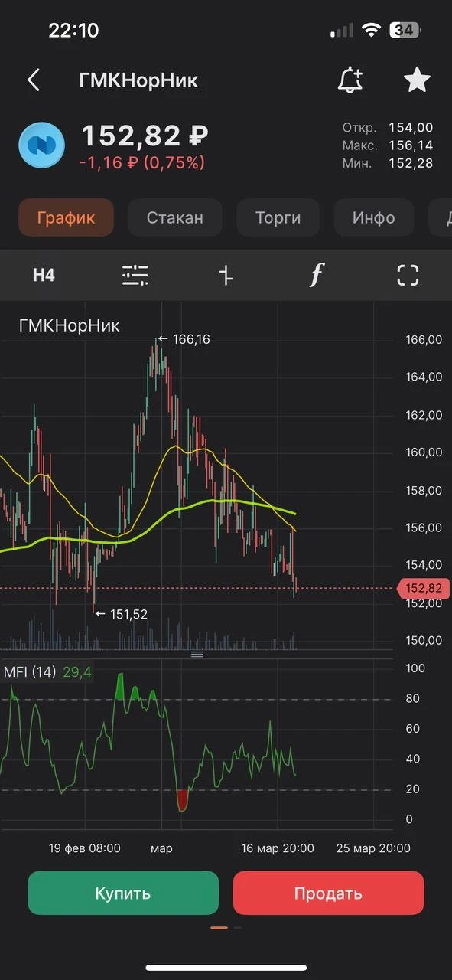452x980 pixels.
Task: Open indicators function f icon
Action: [x=316, y=275]
